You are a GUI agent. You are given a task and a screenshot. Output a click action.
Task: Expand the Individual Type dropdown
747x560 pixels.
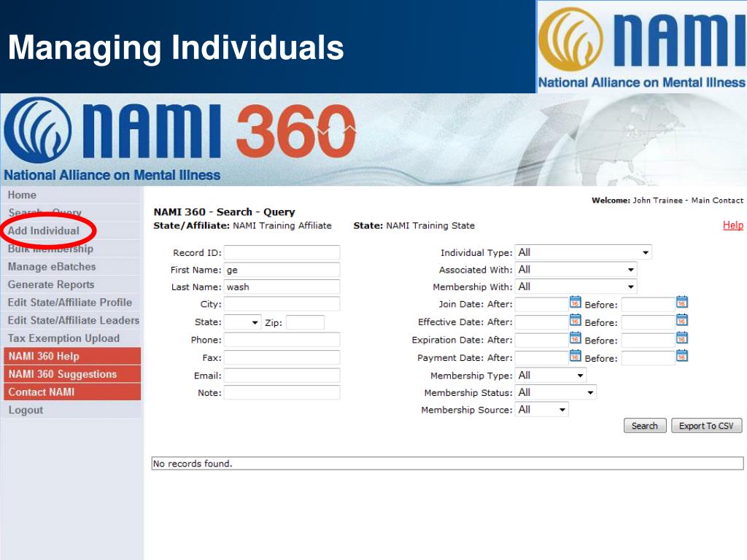[583, 252]
